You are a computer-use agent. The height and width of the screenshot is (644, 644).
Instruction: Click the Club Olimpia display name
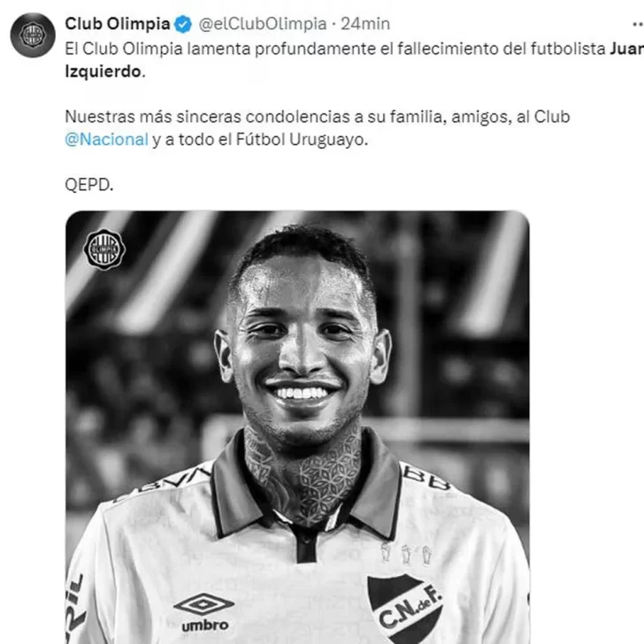click(118, 24)
